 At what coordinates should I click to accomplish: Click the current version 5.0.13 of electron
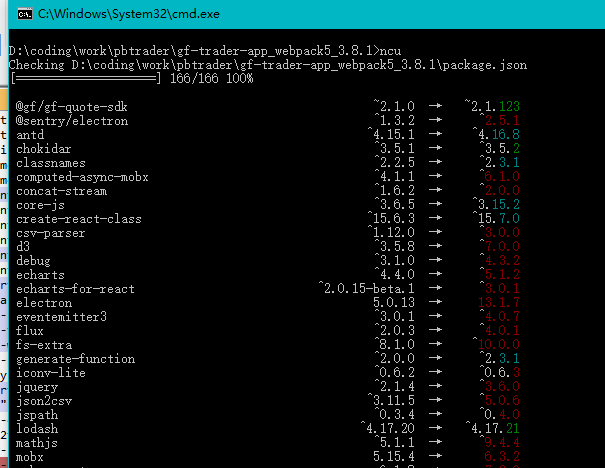coord(394,302)
